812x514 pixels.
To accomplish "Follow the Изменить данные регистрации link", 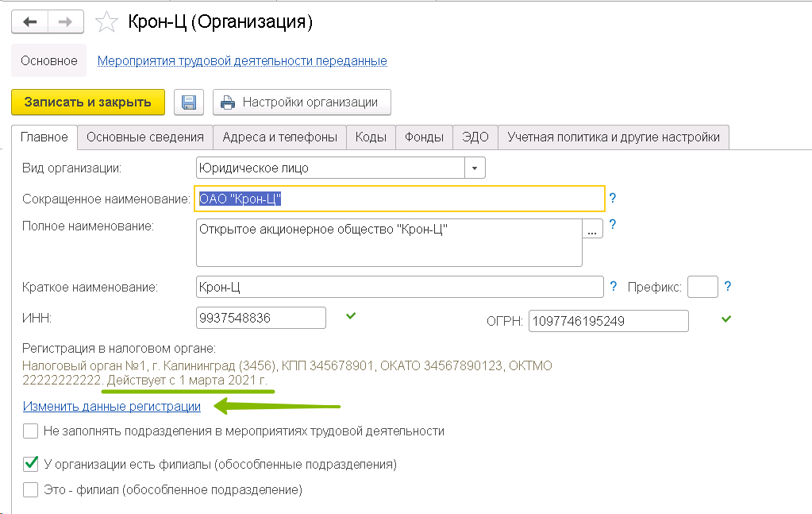I will tap(111, 406).
